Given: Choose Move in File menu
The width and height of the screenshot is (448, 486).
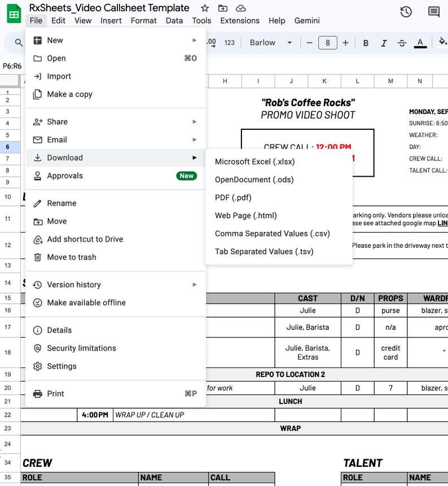Looking at the screenshot, I should click(x=116, y=221).
